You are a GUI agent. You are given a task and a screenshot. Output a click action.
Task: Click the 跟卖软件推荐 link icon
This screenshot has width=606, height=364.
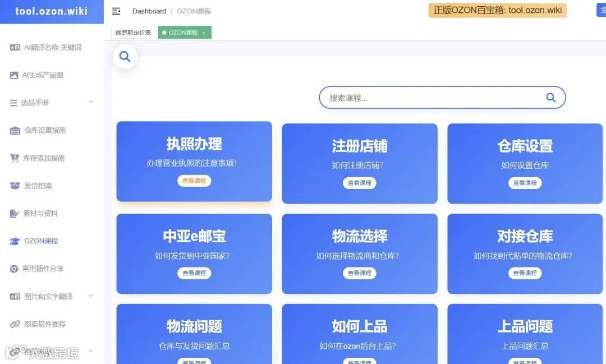click(x=15, y=324)
